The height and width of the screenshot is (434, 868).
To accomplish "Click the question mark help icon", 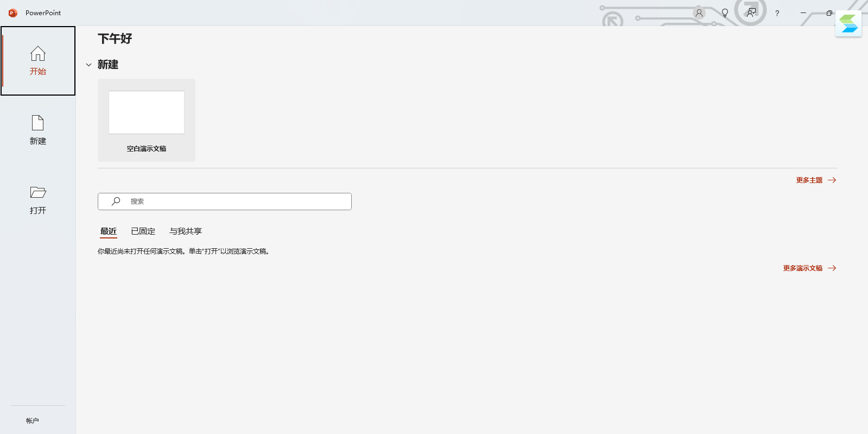I will pyautogui.click(x=777, y=13).
